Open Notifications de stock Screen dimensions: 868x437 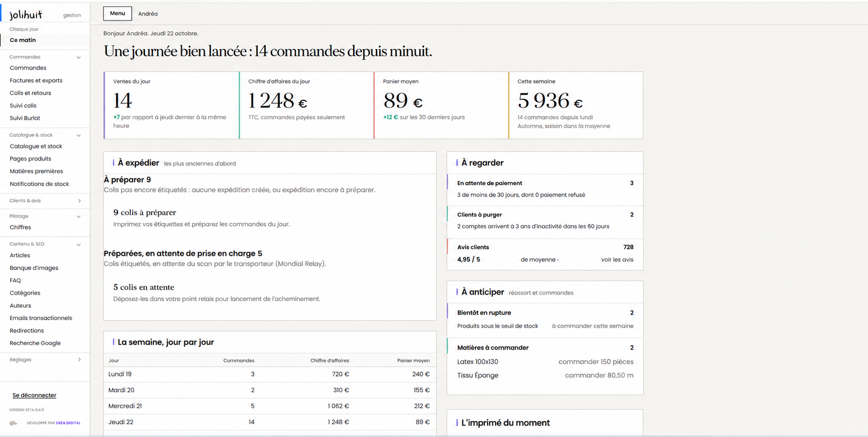click(x=39, y=184)
